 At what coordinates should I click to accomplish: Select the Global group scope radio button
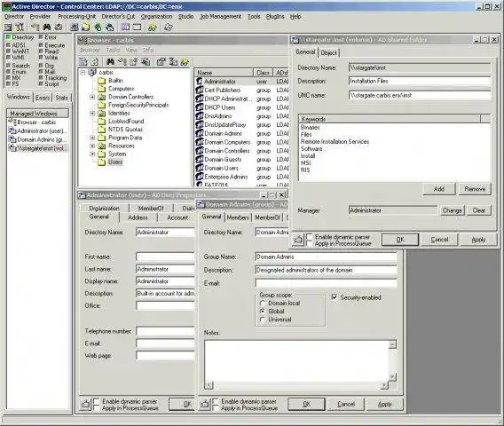click(263, 312)
